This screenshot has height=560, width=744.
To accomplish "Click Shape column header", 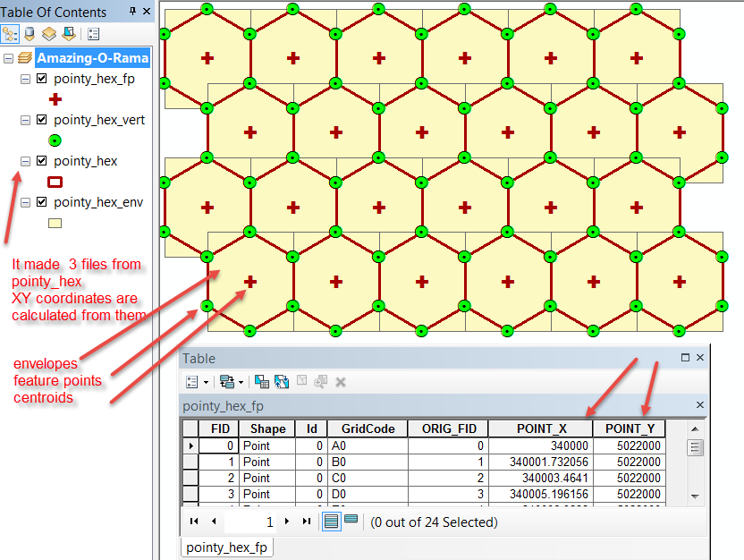I will 267,428.
